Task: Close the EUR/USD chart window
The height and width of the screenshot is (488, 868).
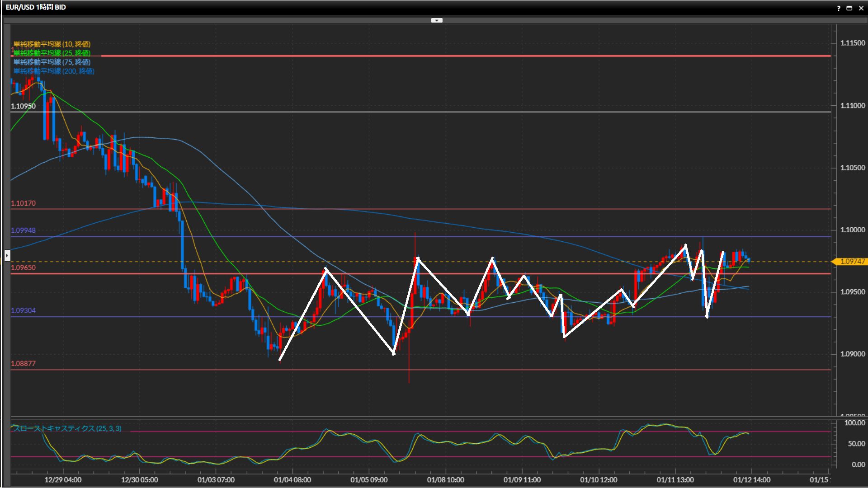Action: (x=861, y=8)
